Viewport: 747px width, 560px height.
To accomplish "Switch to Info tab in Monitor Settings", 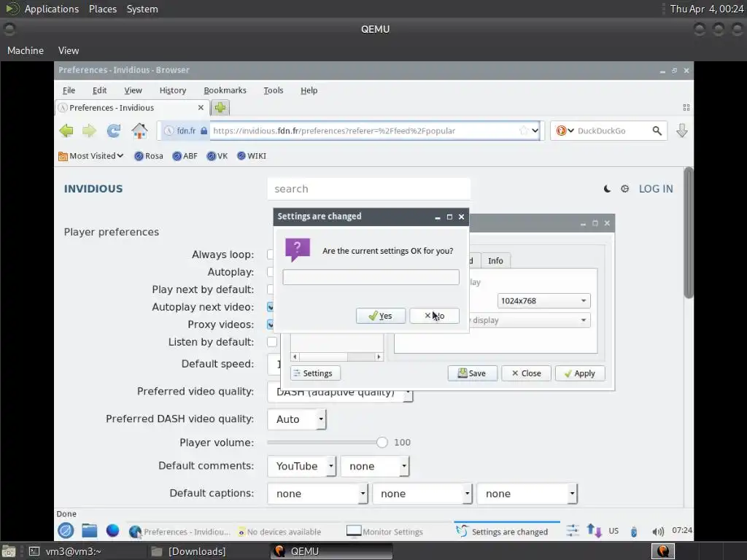I will pos(495,260).
